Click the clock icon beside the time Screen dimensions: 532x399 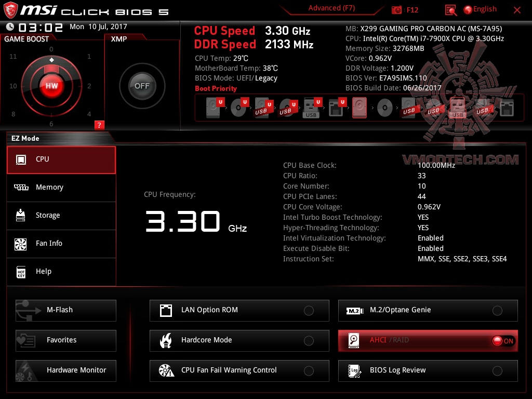tap(10, 26)
